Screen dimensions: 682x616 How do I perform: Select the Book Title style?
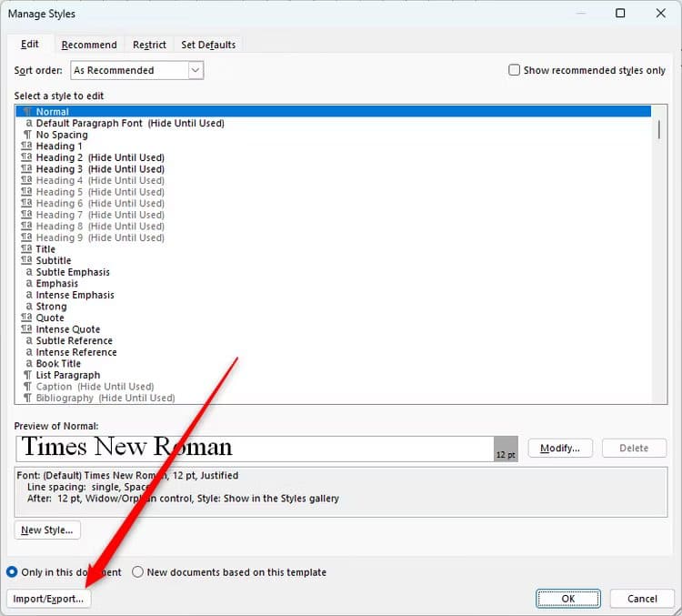58,364
